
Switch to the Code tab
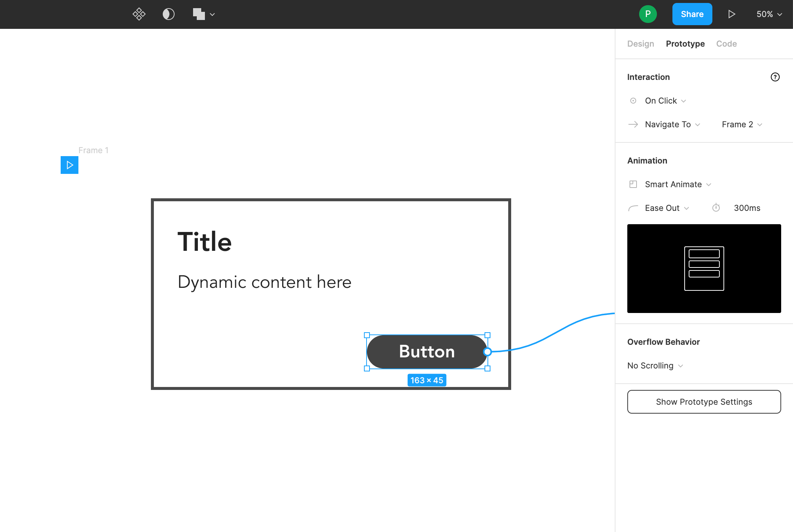pos(726,43)
